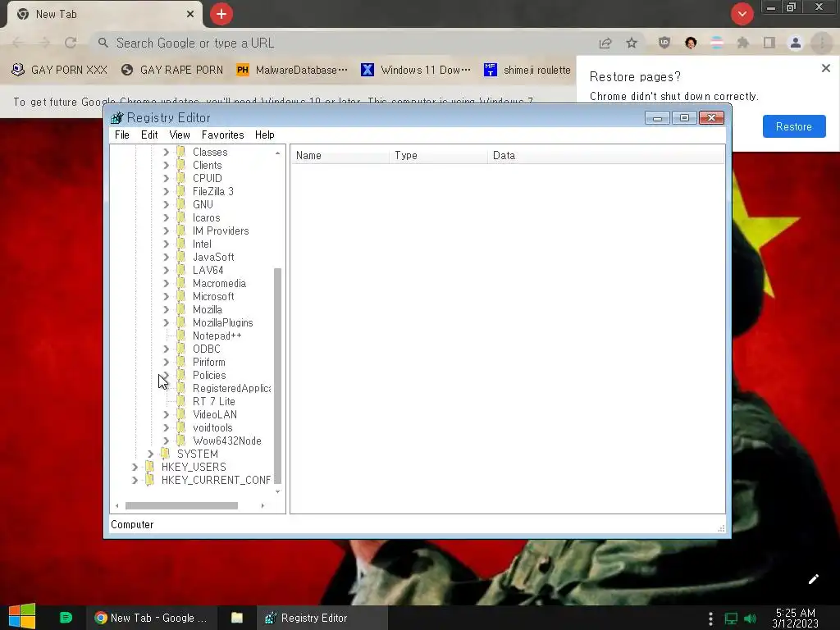Image resolution: width=840 pixels, height=630 pixels.
Task: Select the LAV64 folder icon
Action: 181,270
